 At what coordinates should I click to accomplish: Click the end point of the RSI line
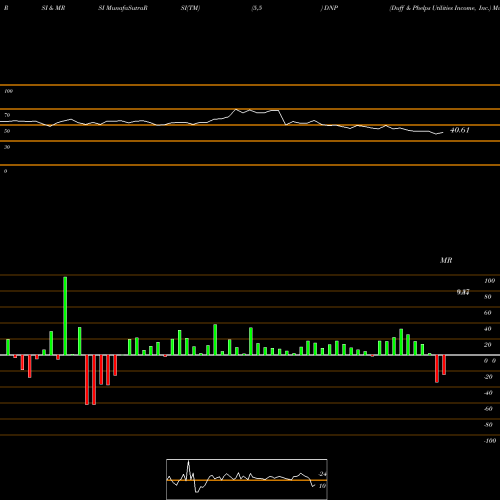pos(443,133)
